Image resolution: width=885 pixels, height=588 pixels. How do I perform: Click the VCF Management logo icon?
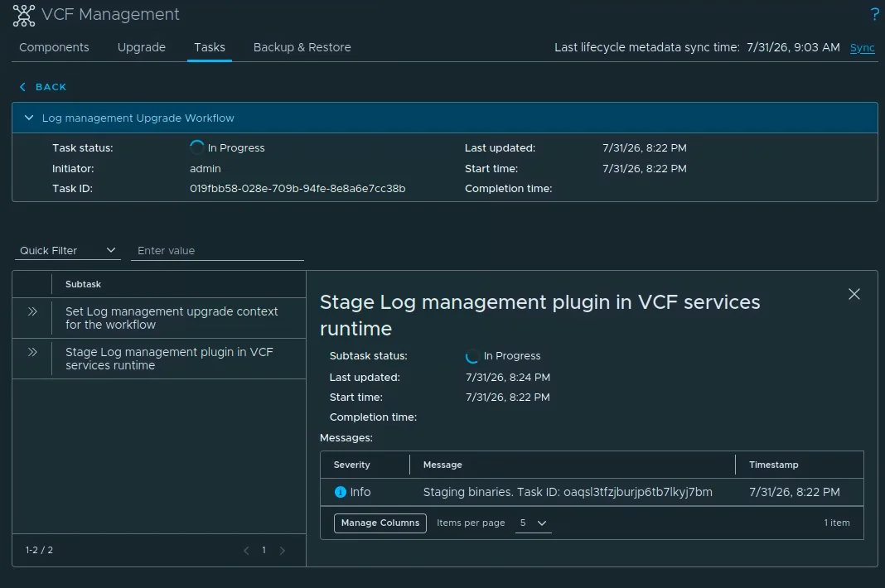24,15
